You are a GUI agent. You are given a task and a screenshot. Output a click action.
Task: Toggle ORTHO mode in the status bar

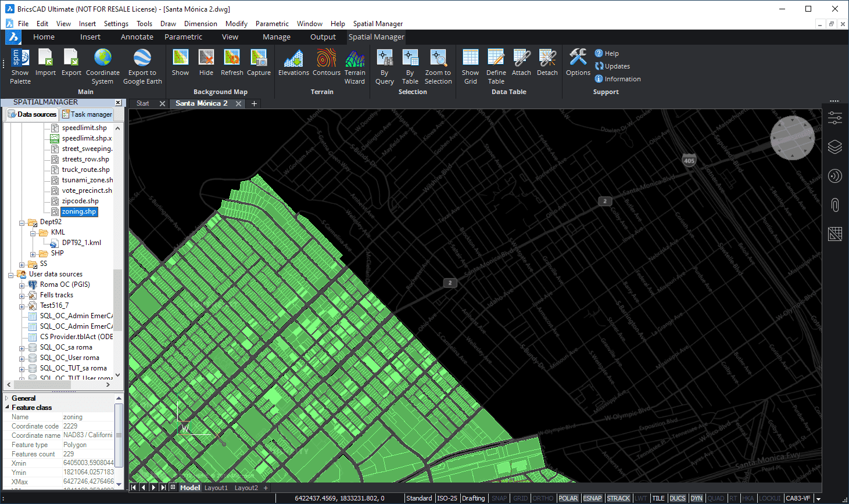click(x=543, y=498)
